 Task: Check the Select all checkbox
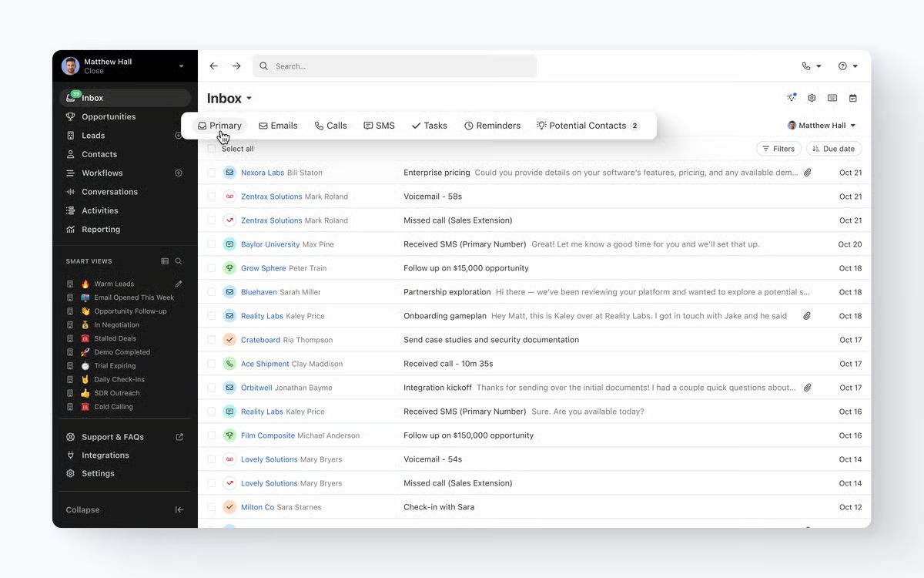(212, 149)
